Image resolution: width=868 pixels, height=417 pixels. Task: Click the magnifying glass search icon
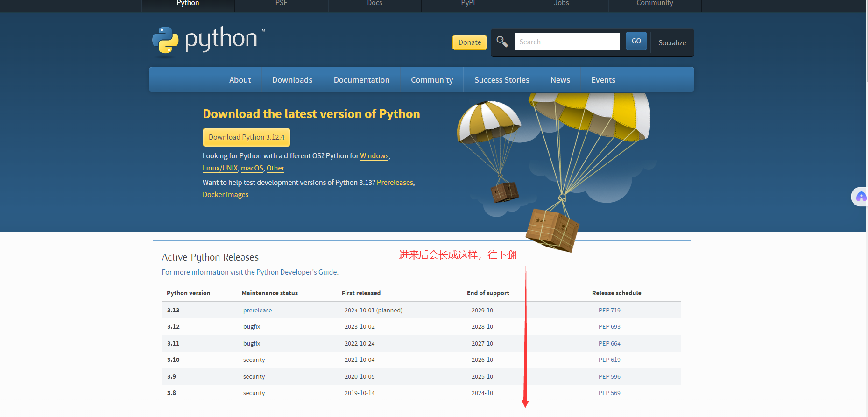[502, 42]
